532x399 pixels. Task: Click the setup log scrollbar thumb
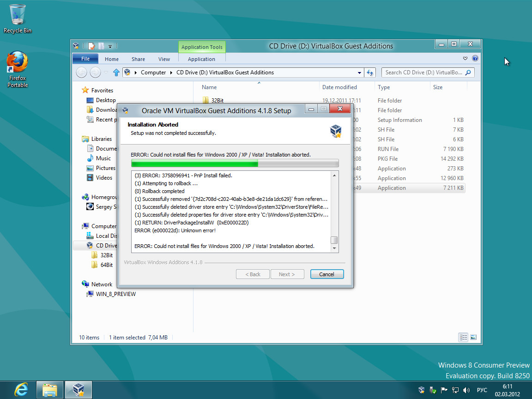334,240
